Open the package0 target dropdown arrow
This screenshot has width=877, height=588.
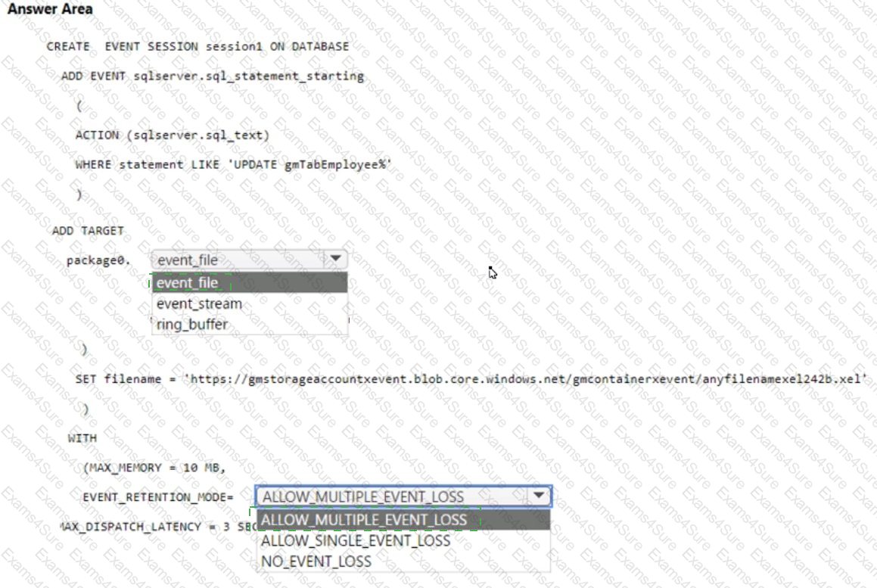click(x=335, y=259)
